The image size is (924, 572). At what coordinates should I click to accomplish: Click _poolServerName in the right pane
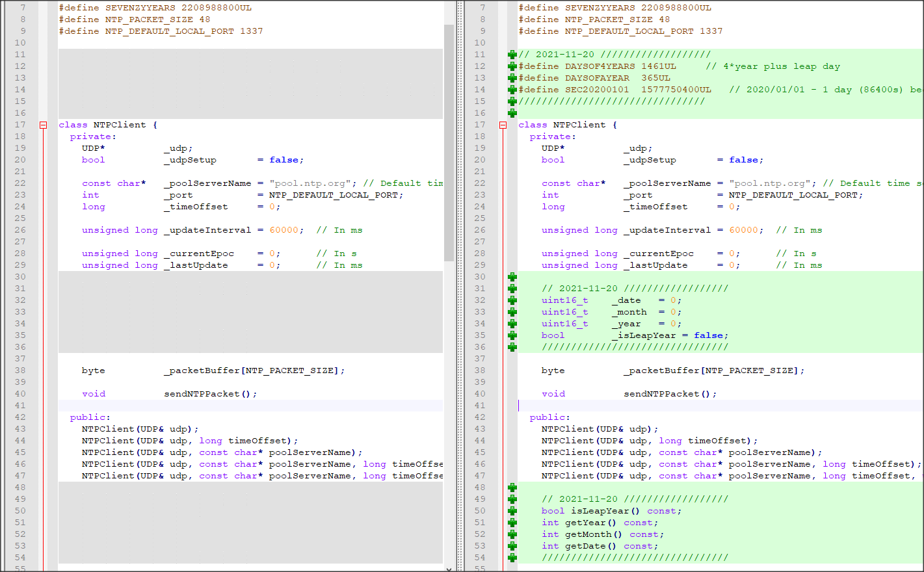point(667,183)
